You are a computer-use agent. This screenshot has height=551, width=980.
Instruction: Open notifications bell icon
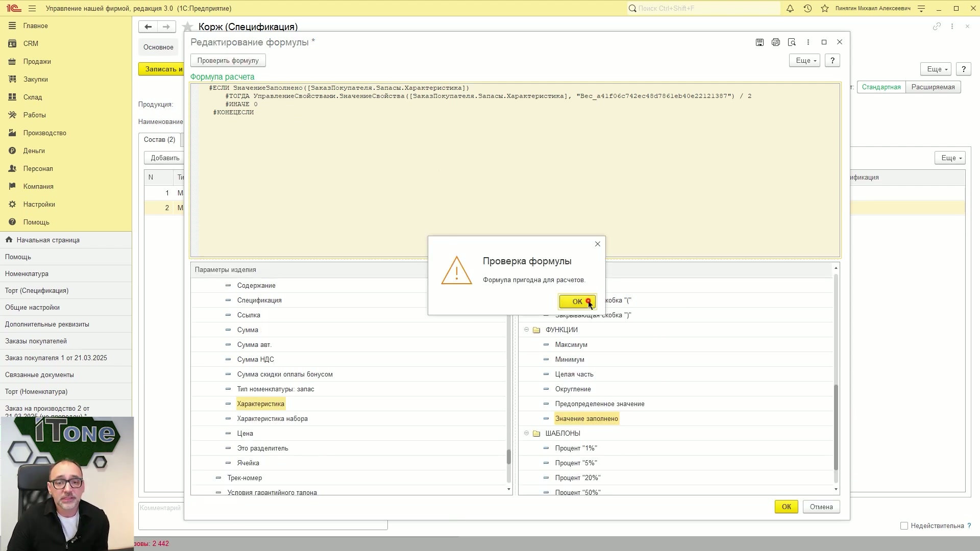(790, 8)
